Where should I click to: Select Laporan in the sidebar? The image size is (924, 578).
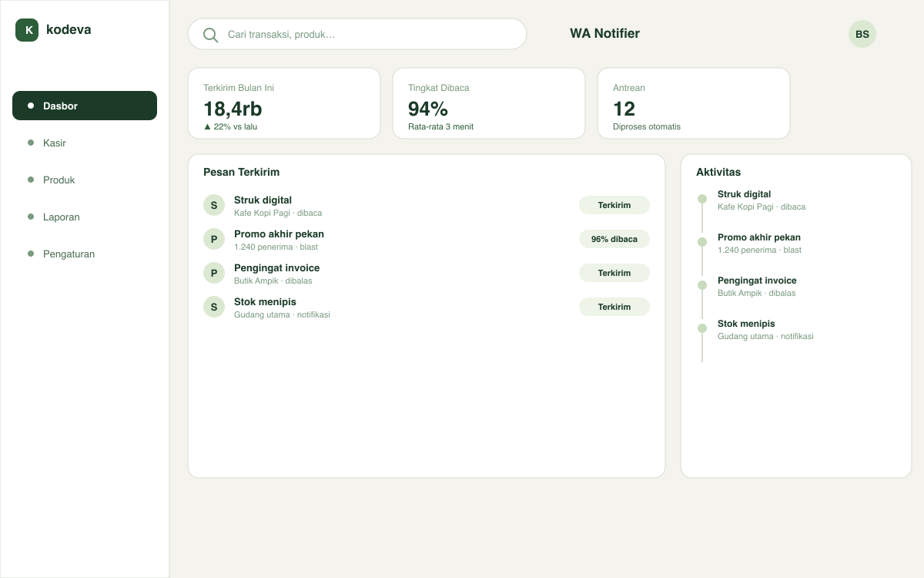[85, 217]
